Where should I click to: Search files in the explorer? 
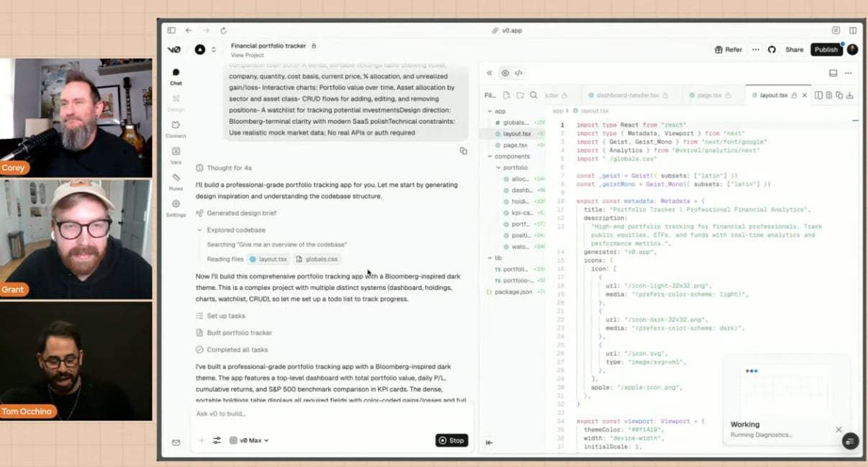(x=534, y=95)
